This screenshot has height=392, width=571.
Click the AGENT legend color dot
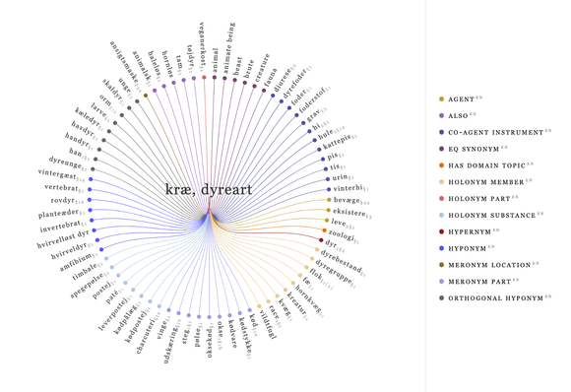click(442, 99)
